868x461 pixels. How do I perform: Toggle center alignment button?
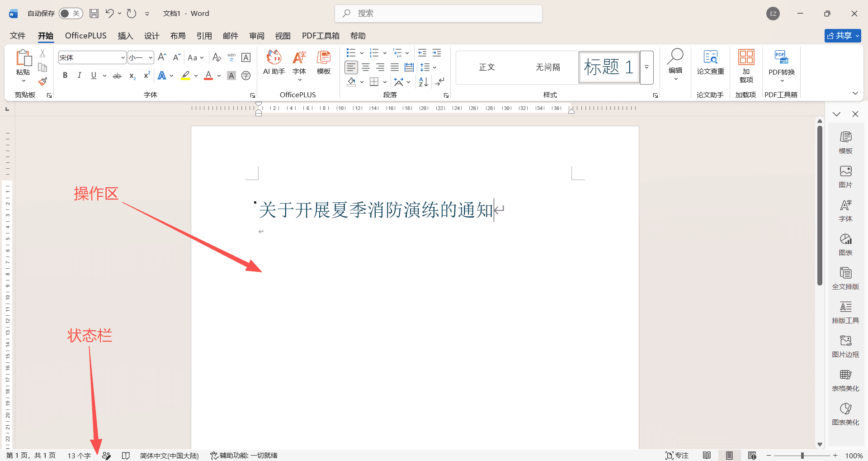pos(366,67)
